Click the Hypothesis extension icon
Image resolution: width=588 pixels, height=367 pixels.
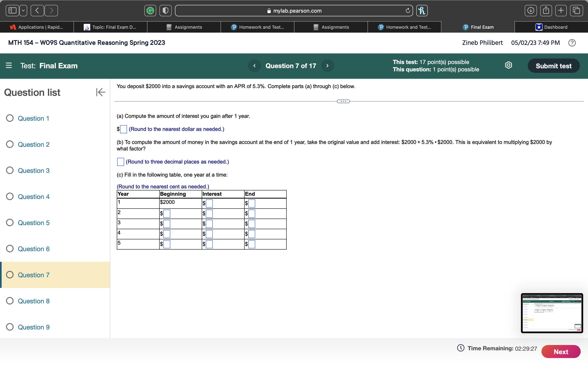pos(422,11)
